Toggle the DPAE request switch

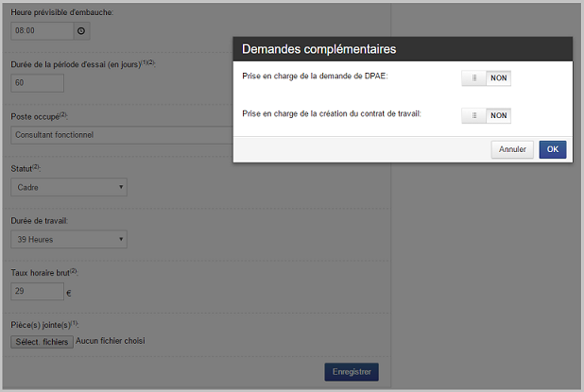click(486, 78)
